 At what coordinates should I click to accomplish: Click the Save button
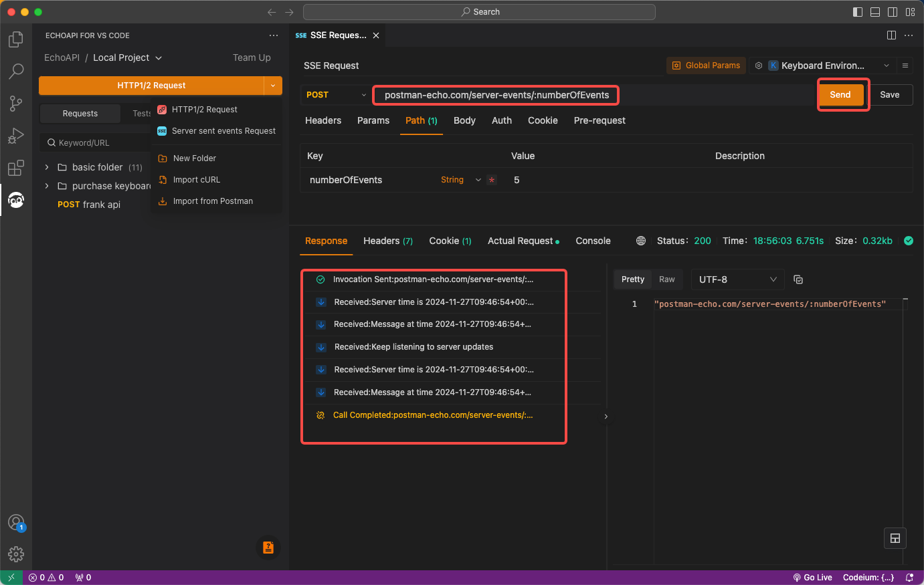click(x=889, y=95)
